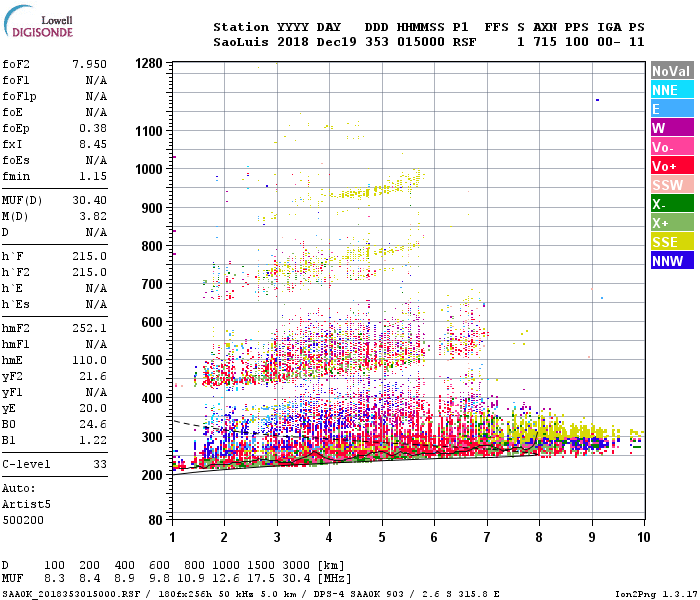The width and height of the screenshot is (700, 600).
Task: Click the fxI value 8.45
Action: [x=93, y=145]
